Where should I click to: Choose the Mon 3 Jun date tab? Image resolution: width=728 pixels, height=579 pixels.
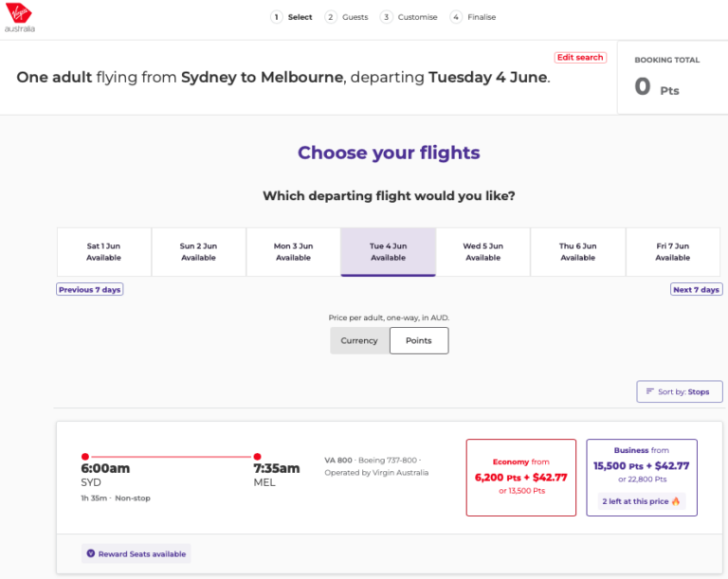click(293, 252)
